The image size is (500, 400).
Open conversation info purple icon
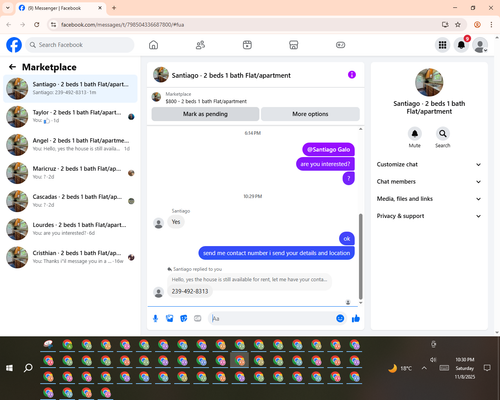[352, 75]
